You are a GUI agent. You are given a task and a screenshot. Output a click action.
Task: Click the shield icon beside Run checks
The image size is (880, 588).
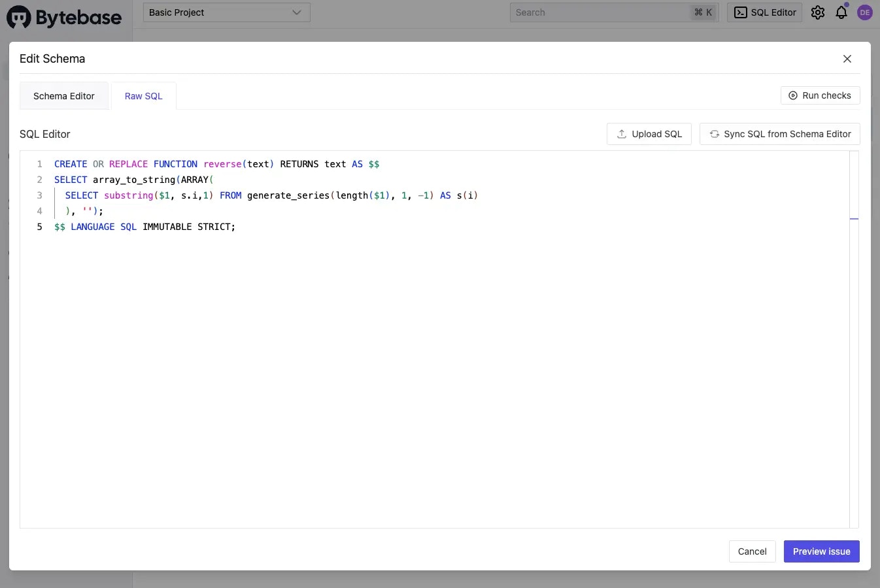click(792, 95)
